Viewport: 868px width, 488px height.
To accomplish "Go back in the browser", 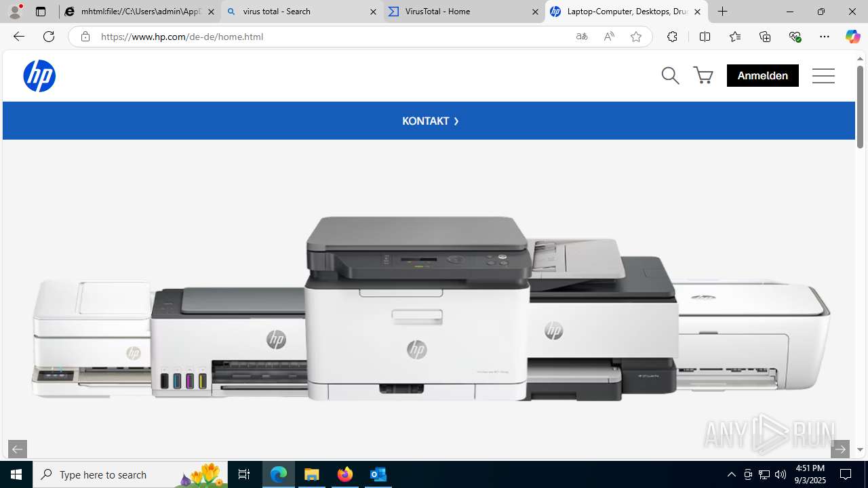I will click(x=19, y=37).
